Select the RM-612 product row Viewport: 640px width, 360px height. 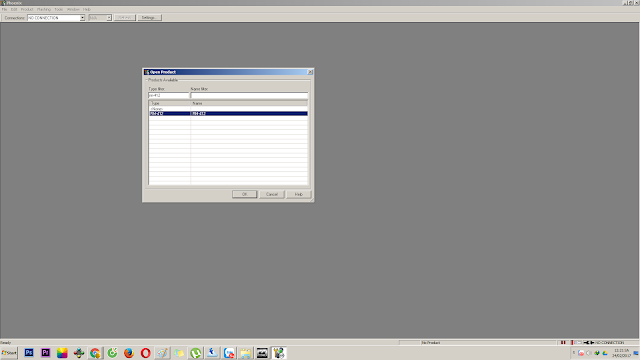point(228,113)
